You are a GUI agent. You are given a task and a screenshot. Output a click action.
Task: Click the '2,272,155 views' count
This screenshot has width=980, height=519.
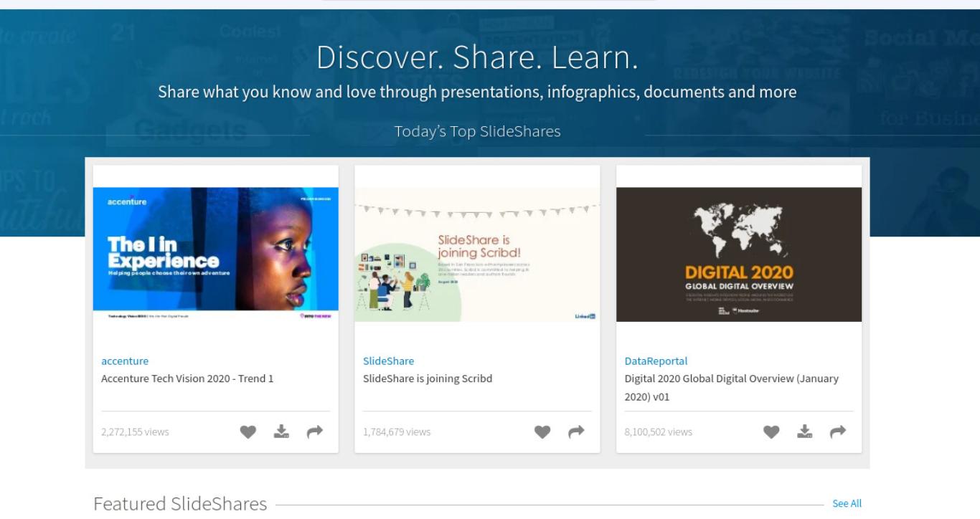coord(135,432)
